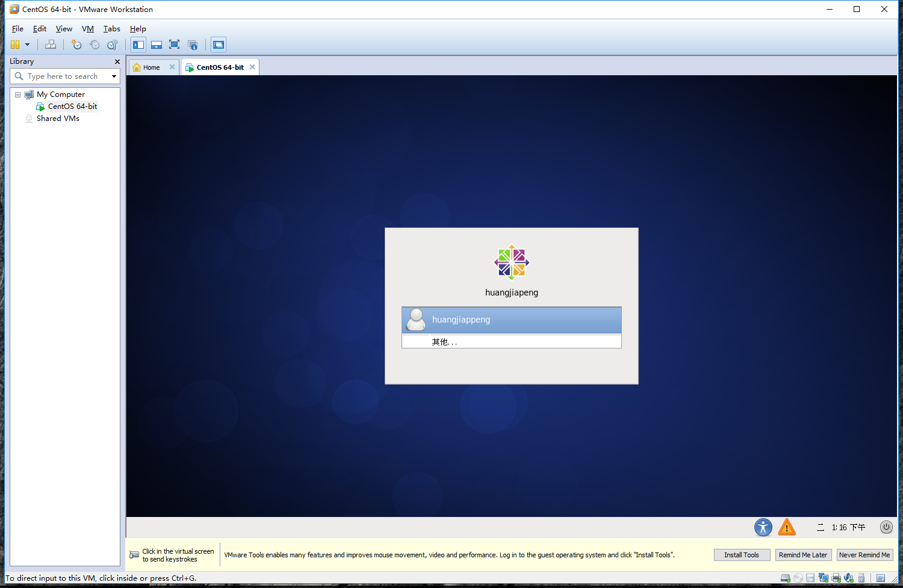The height and width of the screenshot is (588, 903).
Task: Click the yellow pause VM button
Action: [x=15, y=45]
